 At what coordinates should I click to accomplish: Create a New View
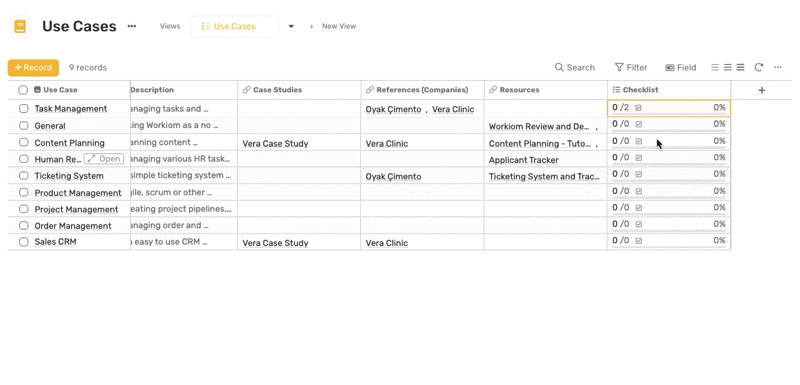click(x=333, y=27)
